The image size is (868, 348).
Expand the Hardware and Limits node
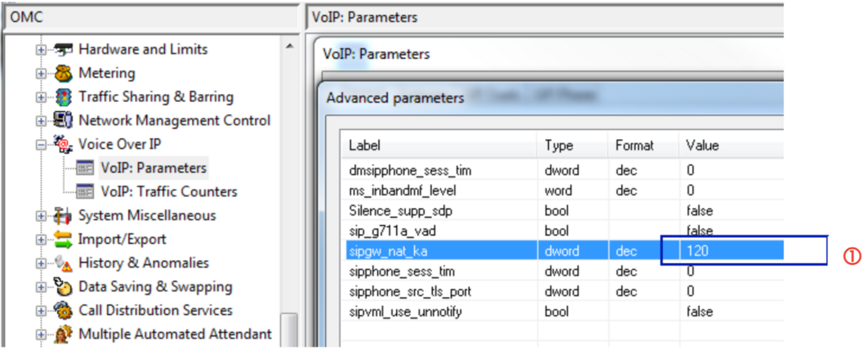pos(41,50)
